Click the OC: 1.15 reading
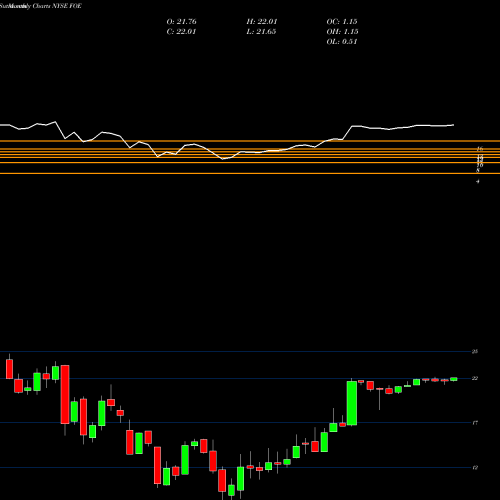This screenshot has width=500, height=500. tap(342, 22)
